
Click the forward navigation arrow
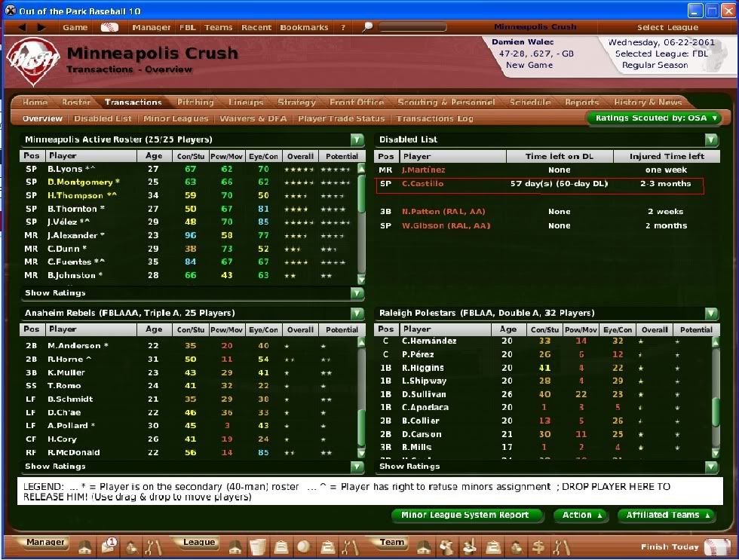pyautogui.click(x=41, y=27)
